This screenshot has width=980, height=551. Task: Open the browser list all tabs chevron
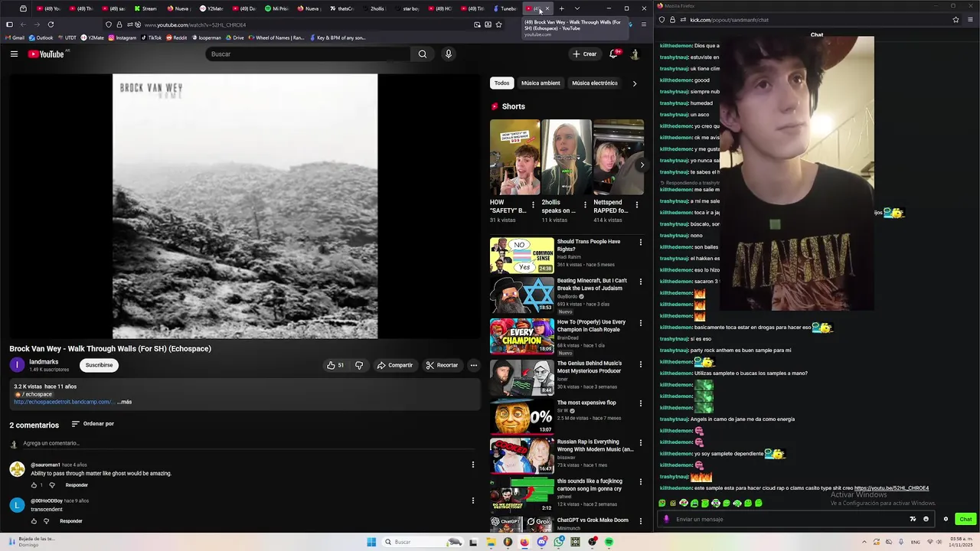point(577,8)
